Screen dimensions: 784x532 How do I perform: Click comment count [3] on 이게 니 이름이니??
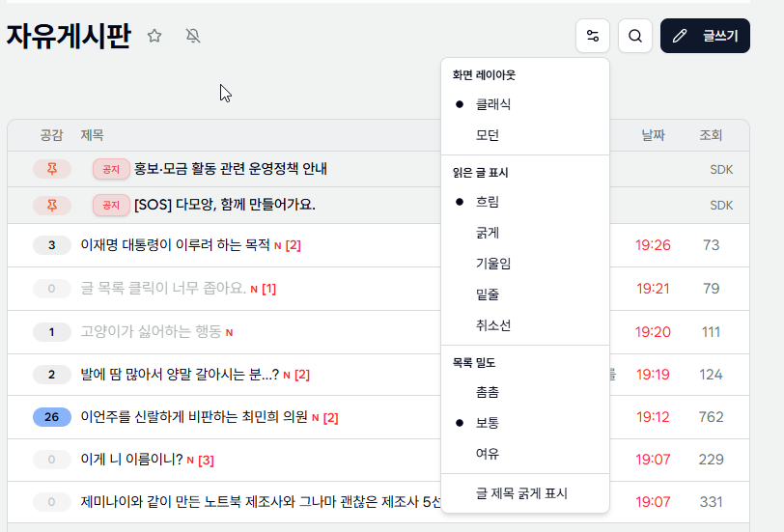tap(206, 460)
